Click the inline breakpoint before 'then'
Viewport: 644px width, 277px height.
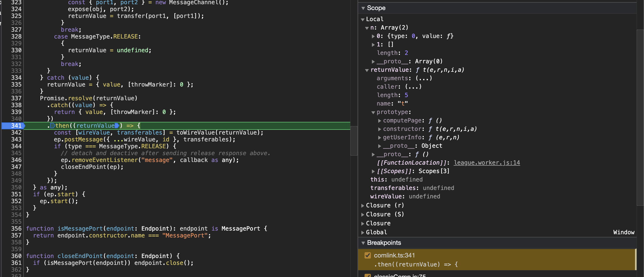point(53,126)
